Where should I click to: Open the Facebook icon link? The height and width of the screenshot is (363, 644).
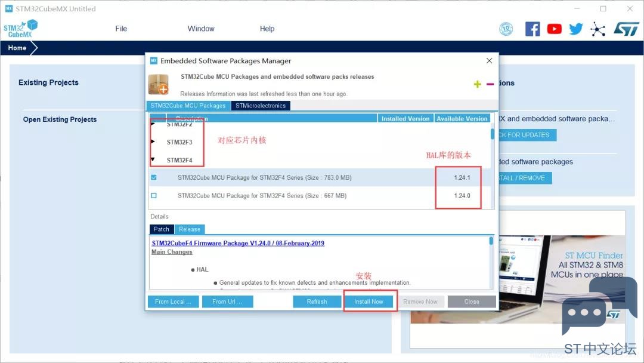tap(532, 29)
